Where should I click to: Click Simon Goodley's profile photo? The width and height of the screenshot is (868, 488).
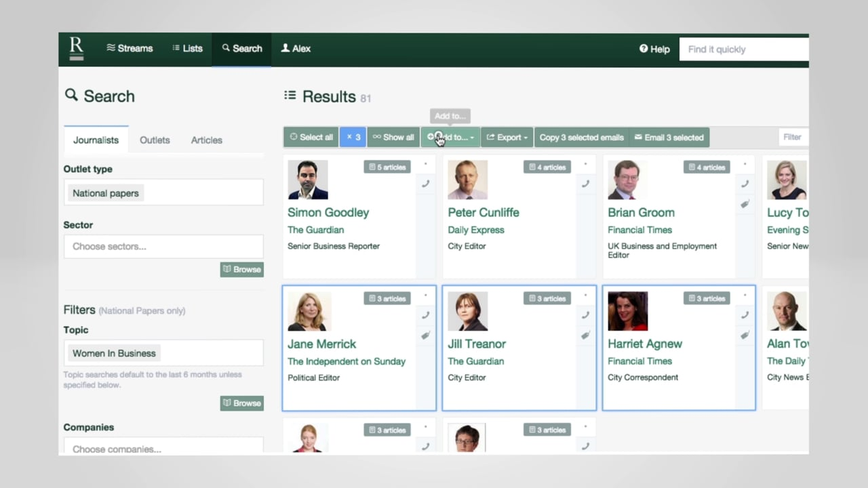coord(308,180)
